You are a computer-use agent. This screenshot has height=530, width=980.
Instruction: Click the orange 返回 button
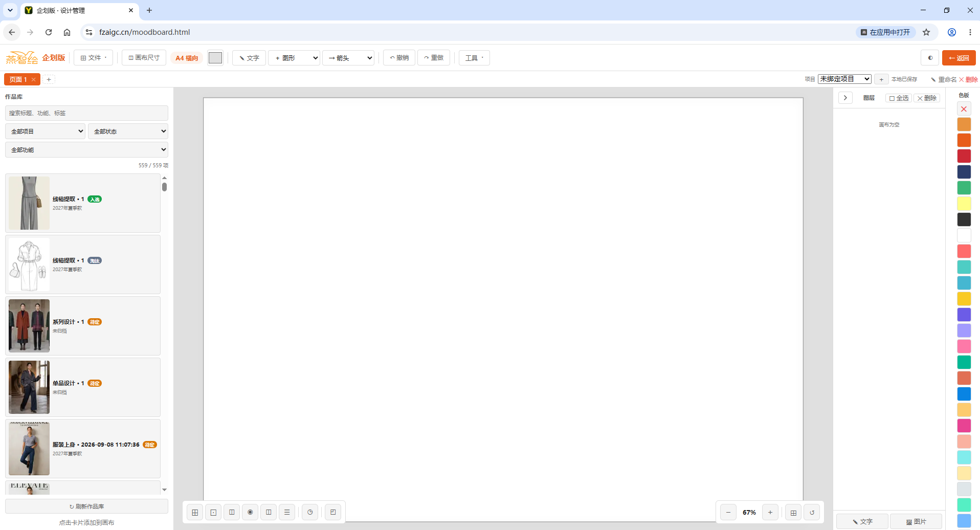pyautogui.click(x=959, y=58)
